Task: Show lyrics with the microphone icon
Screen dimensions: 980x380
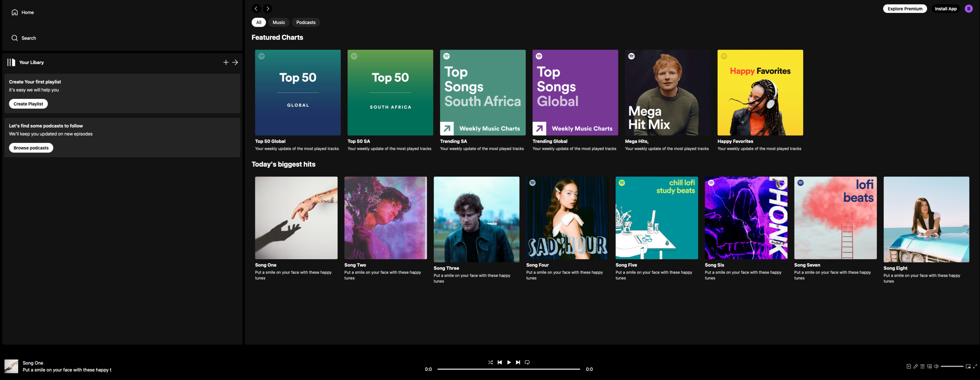Action: pos(915,366)
